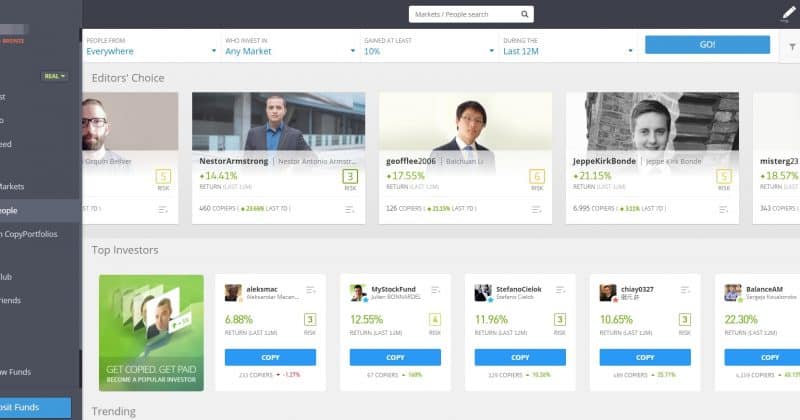Click the 6,995 COPIERS text
The image size is (800, 420).
pos(594,208)
